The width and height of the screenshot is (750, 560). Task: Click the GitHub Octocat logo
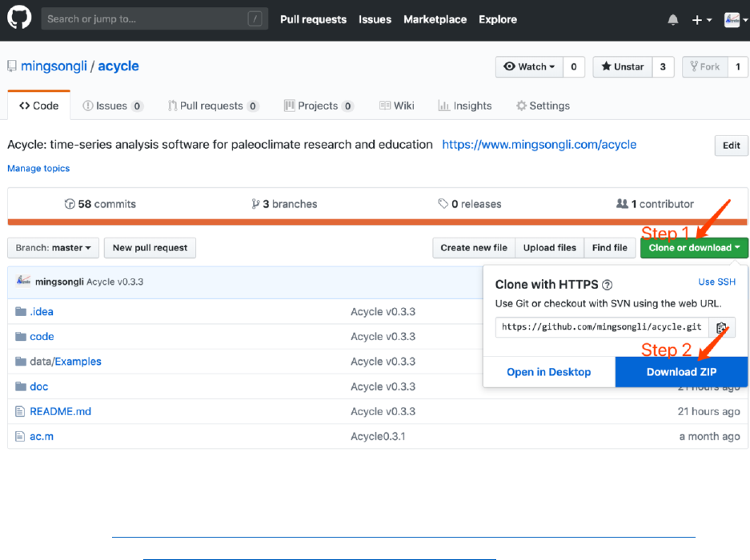19,19
